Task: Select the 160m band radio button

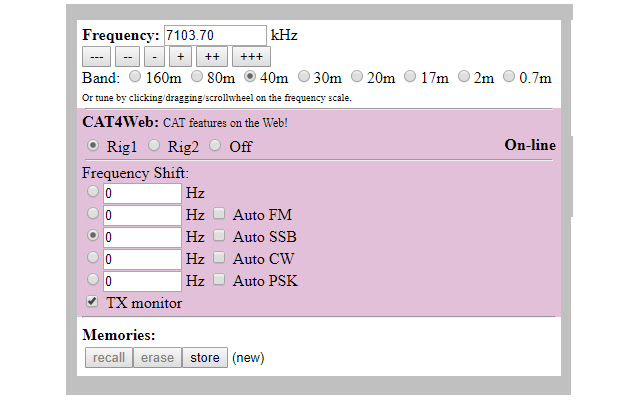Action: [x=135, y=76]
